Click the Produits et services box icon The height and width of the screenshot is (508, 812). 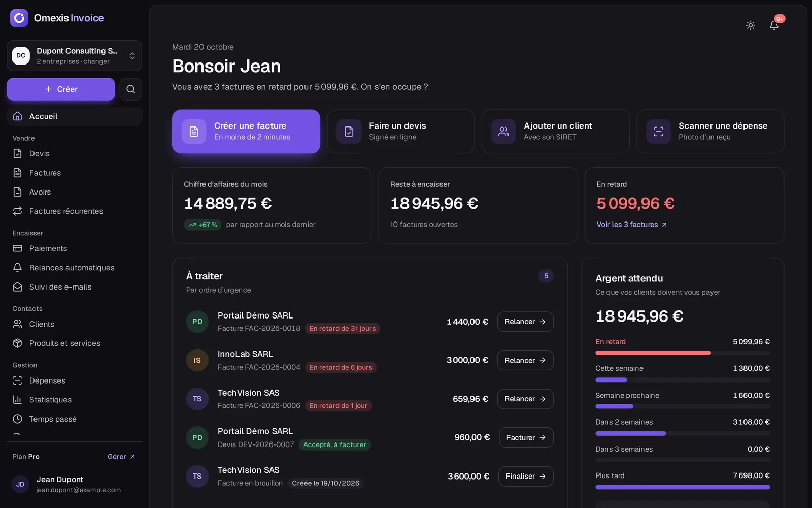[18, 343]
